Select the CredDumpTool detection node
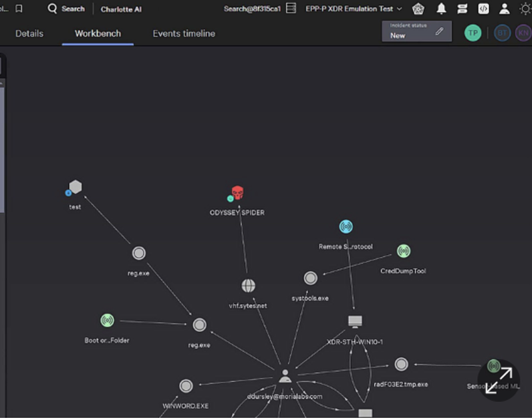The width and height of the screenshot is (532, 418). [x=404, y=251]
